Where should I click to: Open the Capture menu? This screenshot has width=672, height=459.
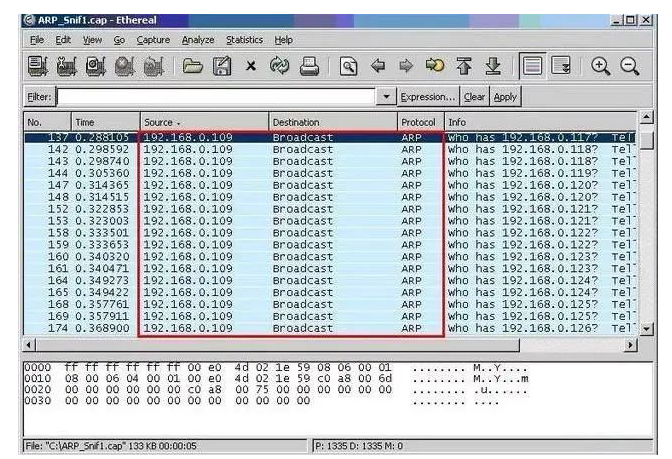pos(153,40)
